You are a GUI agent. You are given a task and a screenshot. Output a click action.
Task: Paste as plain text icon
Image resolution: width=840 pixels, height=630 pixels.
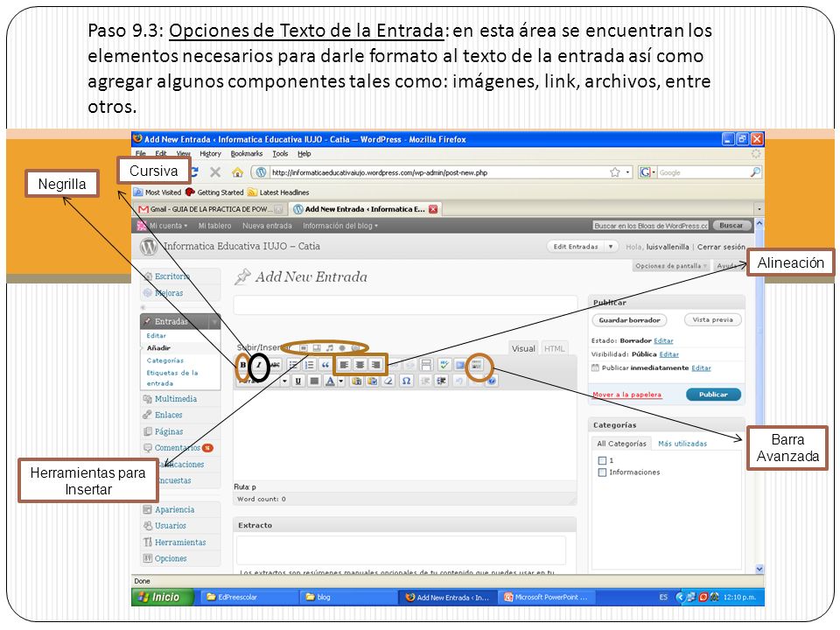tap(356, 381)
